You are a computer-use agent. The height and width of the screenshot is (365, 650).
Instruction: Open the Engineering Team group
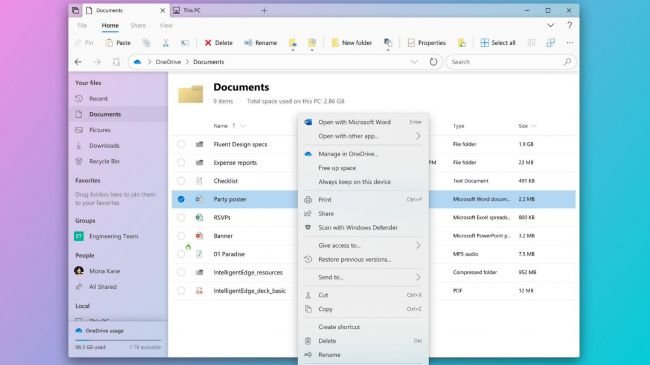tap(118, 236)
